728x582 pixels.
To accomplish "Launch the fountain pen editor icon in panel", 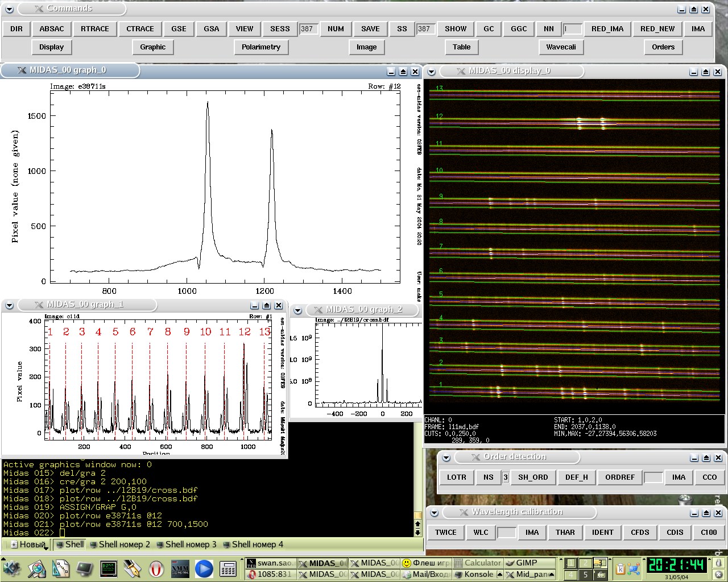I will 133,568.
